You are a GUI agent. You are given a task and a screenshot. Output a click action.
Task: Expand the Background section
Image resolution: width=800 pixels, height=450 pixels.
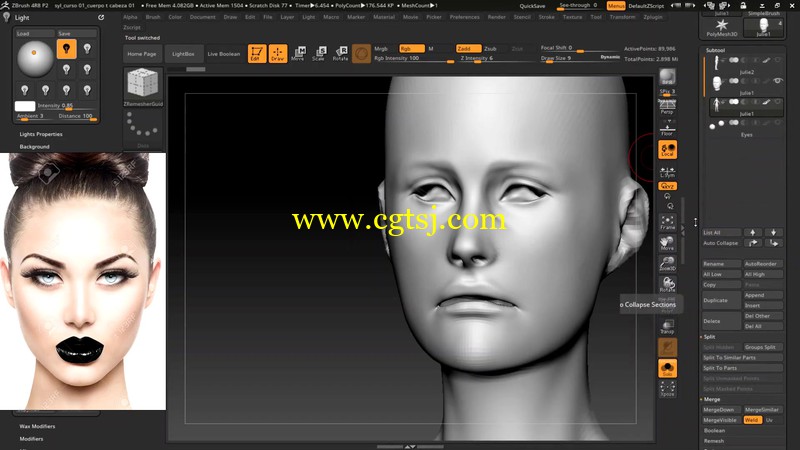coord(35,146)
